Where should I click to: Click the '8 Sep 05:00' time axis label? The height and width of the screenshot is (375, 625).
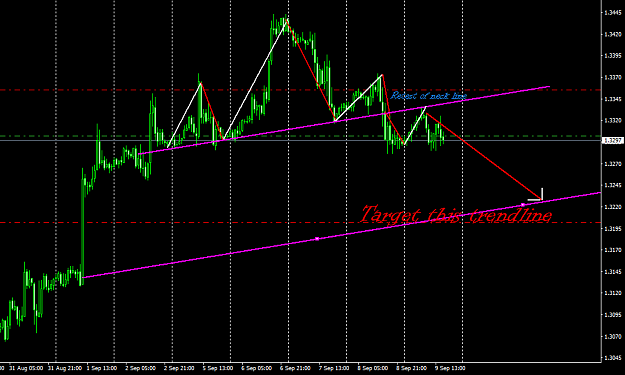pos(373,368)
